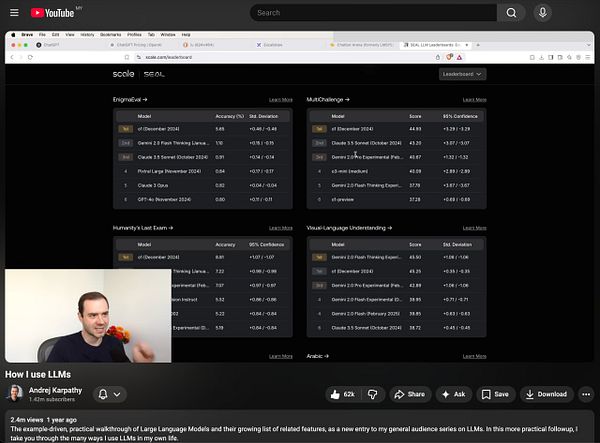The width and height of the screenshot is (600, 443).
Task: Switch to the Chatbot Arena tab in the video
Action: tap(362, 45)
